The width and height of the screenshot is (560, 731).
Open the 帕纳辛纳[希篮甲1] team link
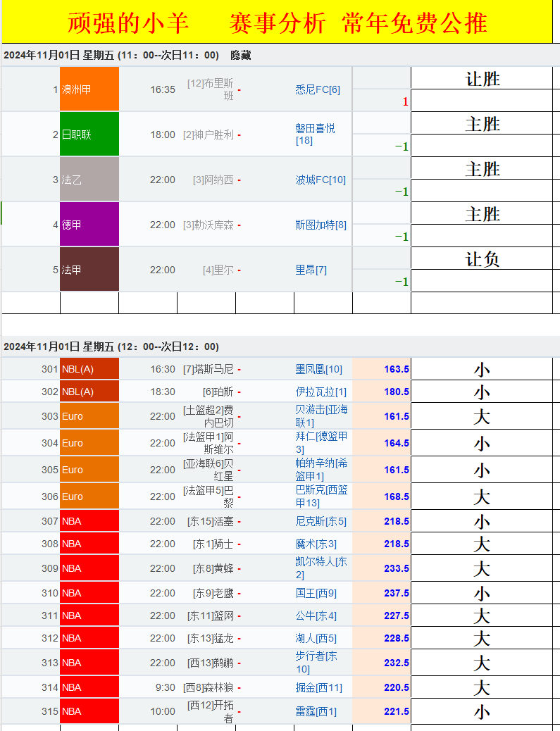pos(321,470)
